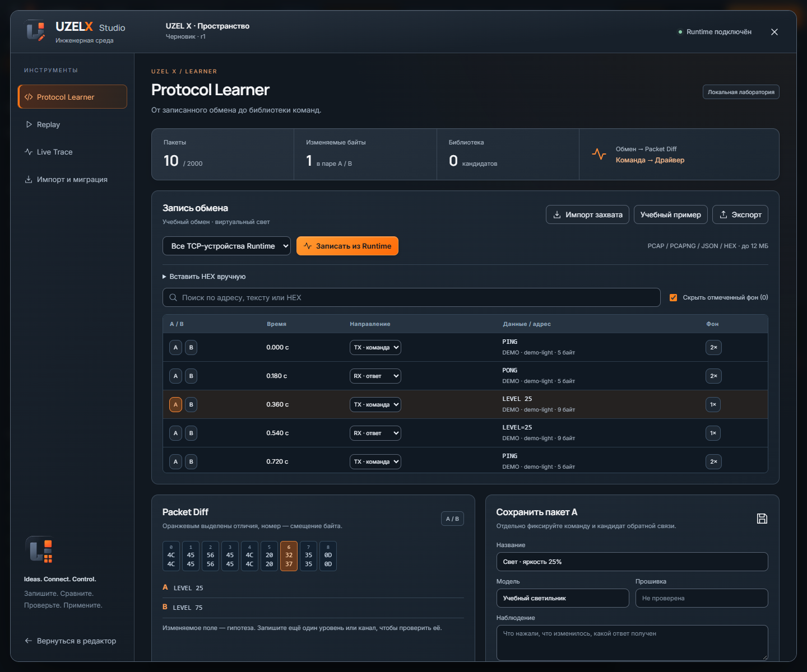Viewport: 807px width, 672px height.
Task: Click the Модель input field
Action: pos(563,598)
